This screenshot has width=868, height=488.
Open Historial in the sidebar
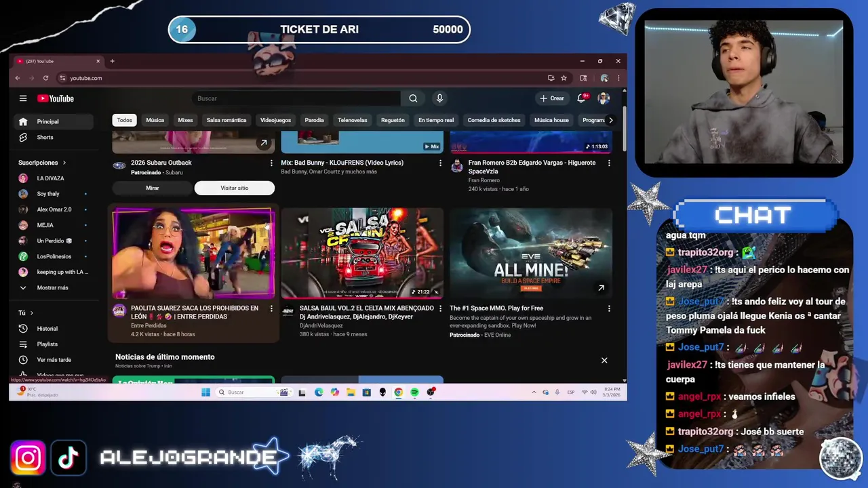click(54, 329)
